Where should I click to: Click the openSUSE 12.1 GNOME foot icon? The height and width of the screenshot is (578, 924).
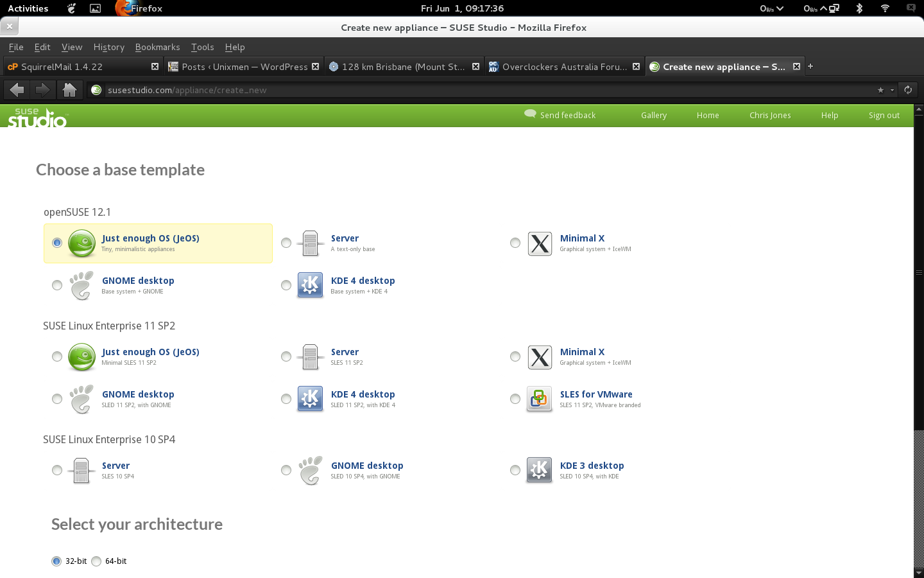[x=81, y=286]
